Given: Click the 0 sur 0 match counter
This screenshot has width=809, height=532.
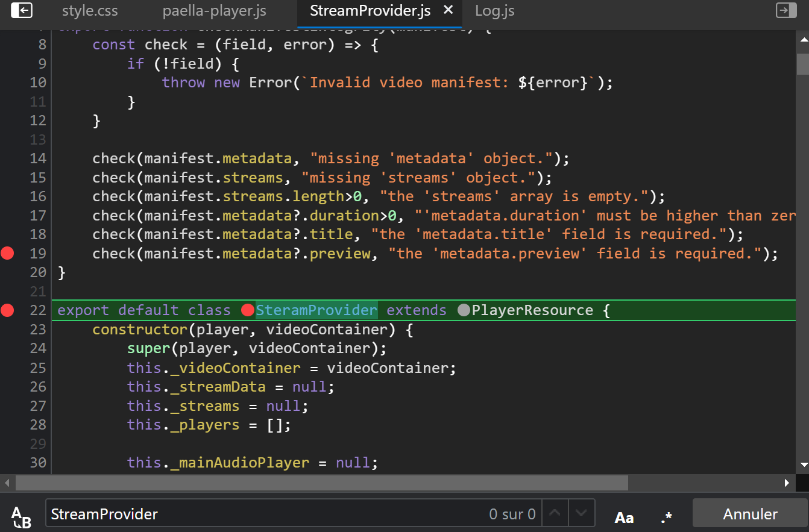Looking at the screenshot, I should click(512, 513).
